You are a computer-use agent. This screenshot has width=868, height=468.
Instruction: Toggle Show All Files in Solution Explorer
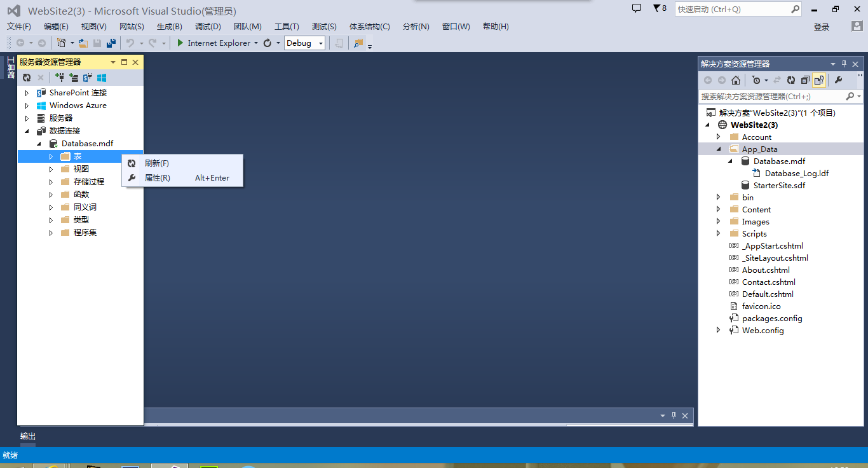tap(818, 80)
